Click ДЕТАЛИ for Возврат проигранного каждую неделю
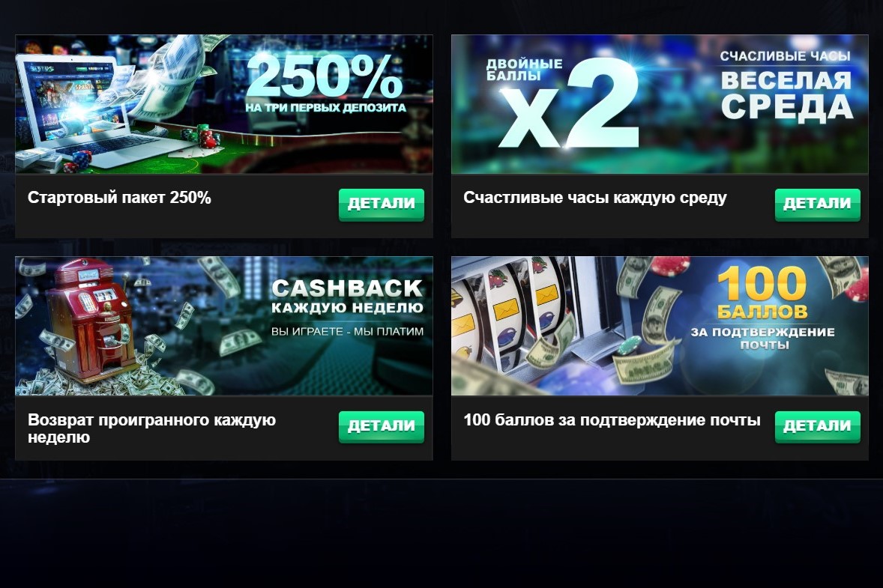The height and width of the screenshot is (588, 883). [382, 426]
